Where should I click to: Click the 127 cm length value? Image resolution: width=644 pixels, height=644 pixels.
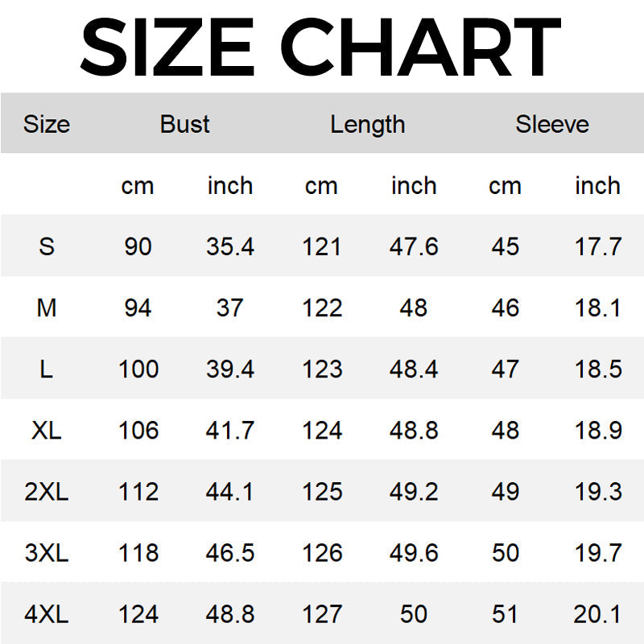[322, 614]
